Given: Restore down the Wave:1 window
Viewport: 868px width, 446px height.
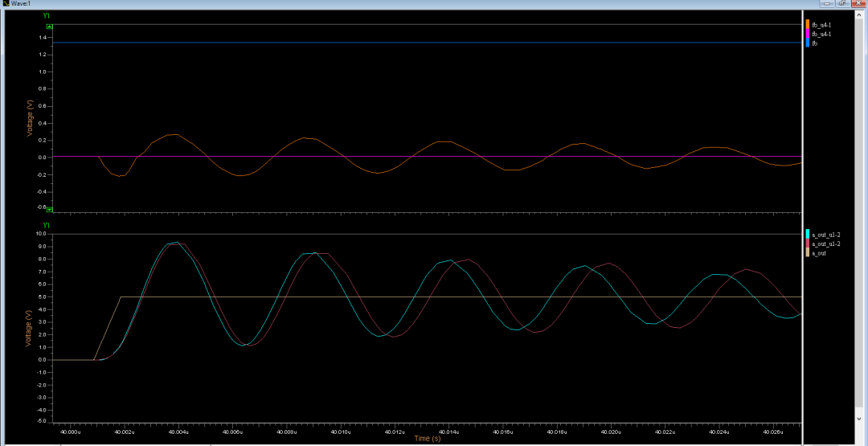Looking at the screenshot, I should click(x=842, y=3).
